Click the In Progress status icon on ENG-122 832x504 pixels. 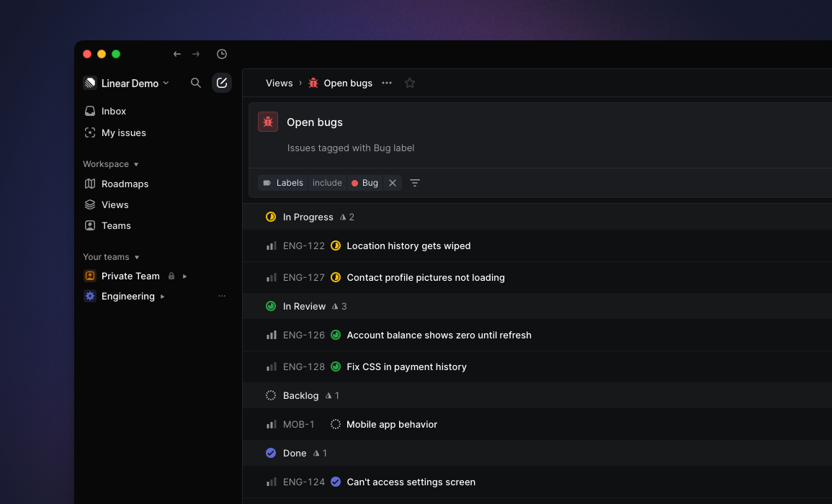click(336, 246)
